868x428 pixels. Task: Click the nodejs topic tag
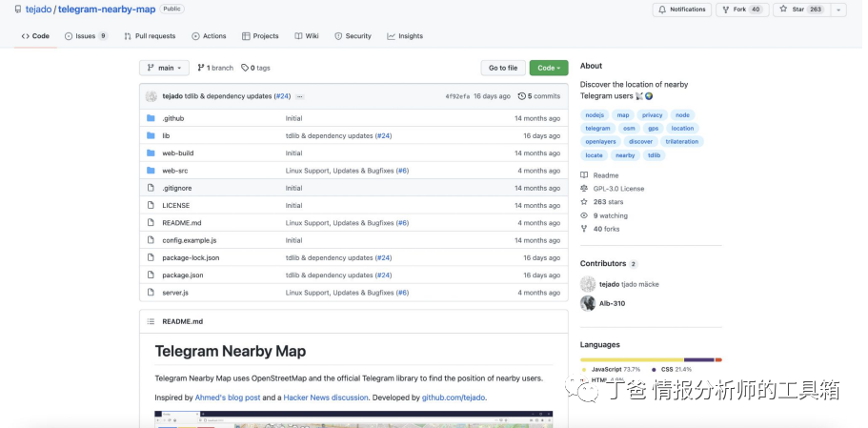click(595, 115)
